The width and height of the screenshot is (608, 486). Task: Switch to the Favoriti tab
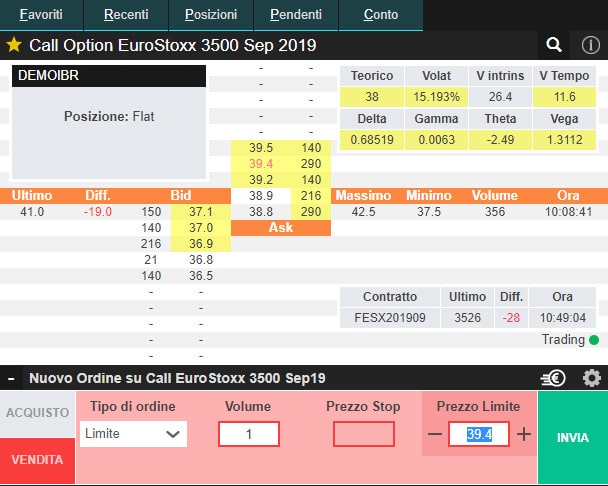pyautogui.click(x=41, y=15)
